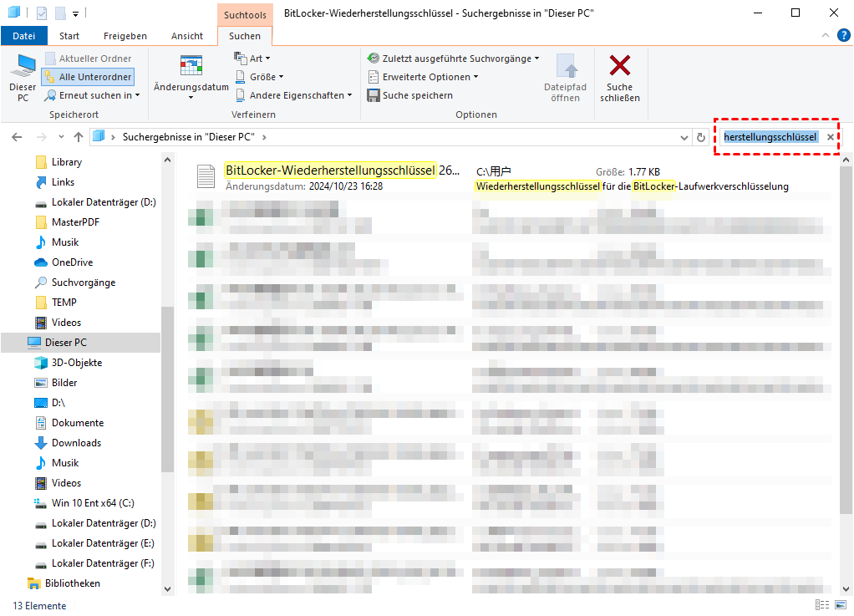Open Dokumente in navigation pane

coord(78,423)
